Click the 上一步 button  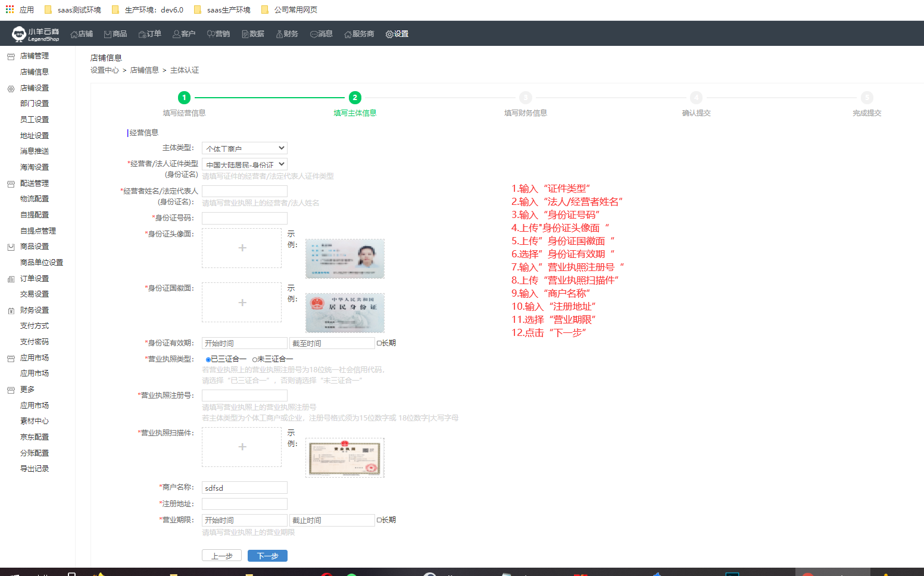pos(221,556)
